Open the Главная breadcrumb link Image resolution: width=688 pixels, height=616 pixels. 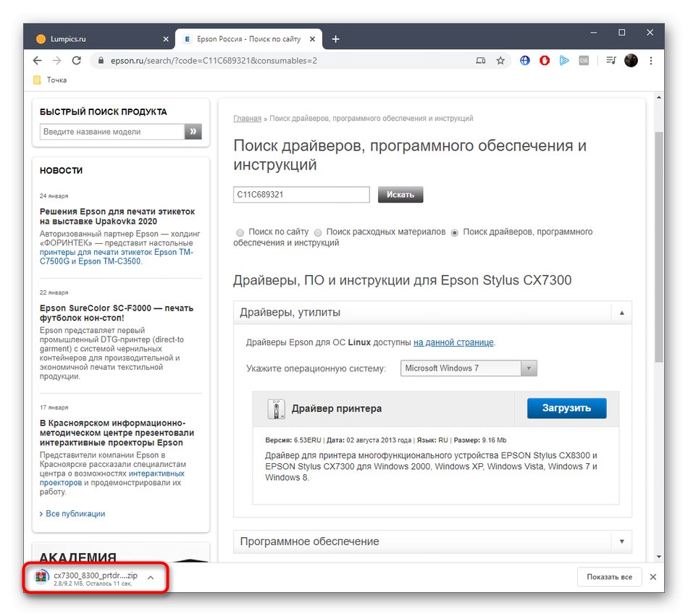247,119
